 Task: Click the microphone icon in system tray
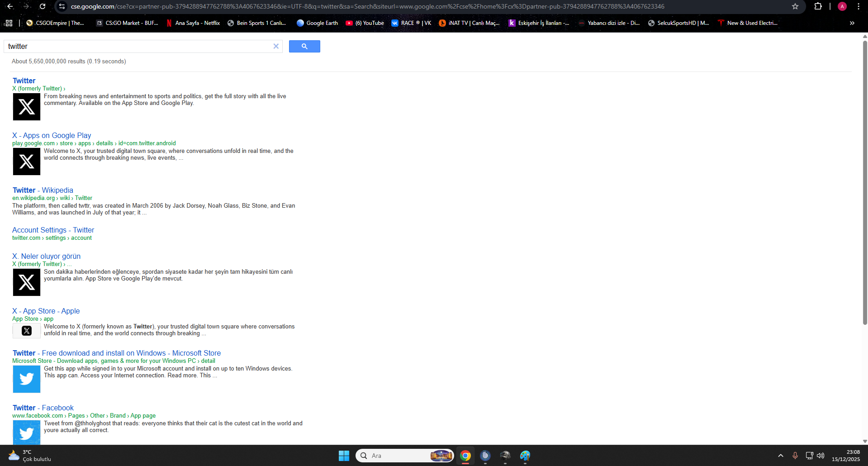(x=795, y=456)
